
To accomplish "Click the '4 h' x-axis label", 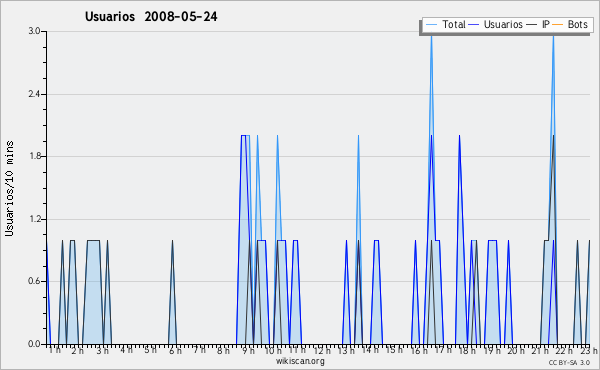I will 126,350.
